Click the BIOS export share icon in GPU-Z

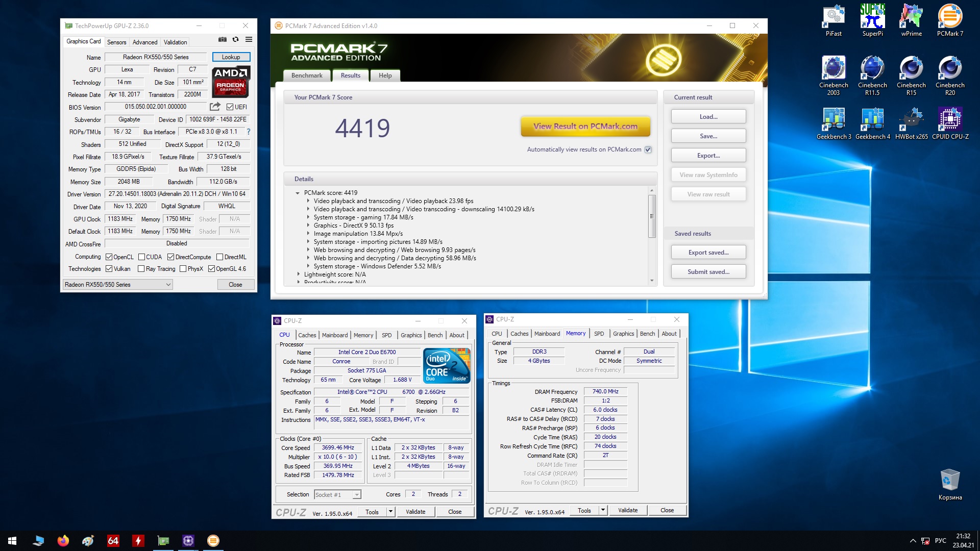pos(215,107)
